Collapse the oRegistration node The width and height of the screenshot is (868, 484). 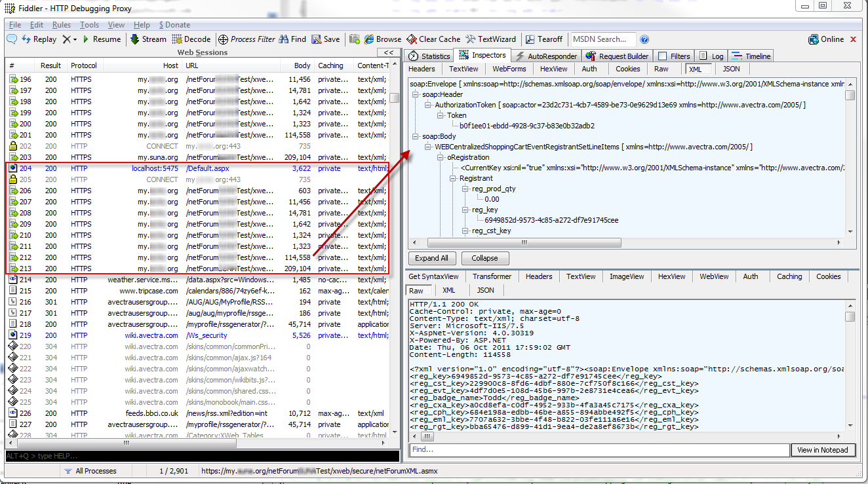440,157
